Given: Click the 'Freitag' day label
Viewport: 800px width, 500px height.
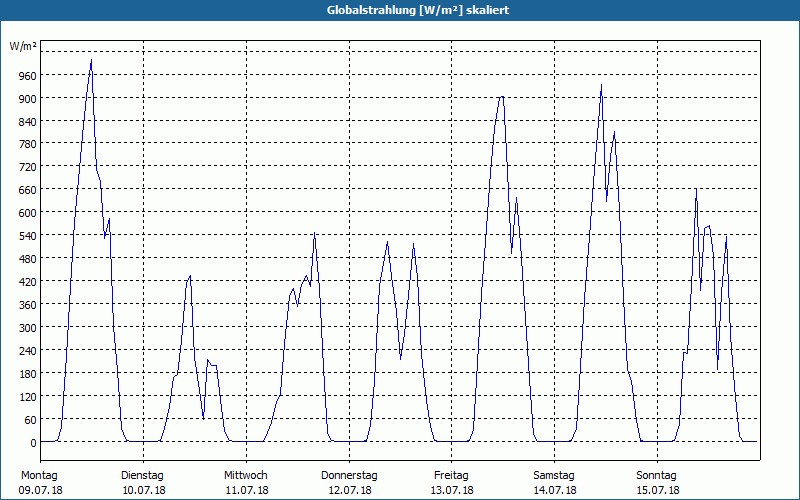Looking at the screenshot, I should 451,476.
